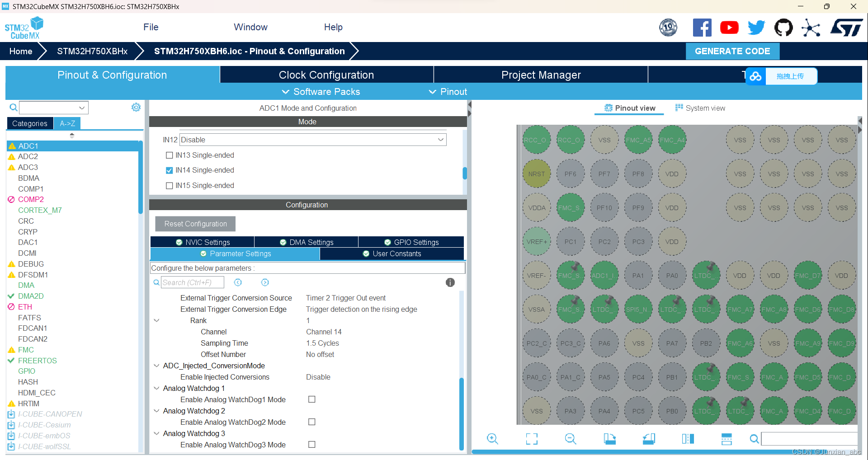Click the 10th anniversary badge icon

668,28
